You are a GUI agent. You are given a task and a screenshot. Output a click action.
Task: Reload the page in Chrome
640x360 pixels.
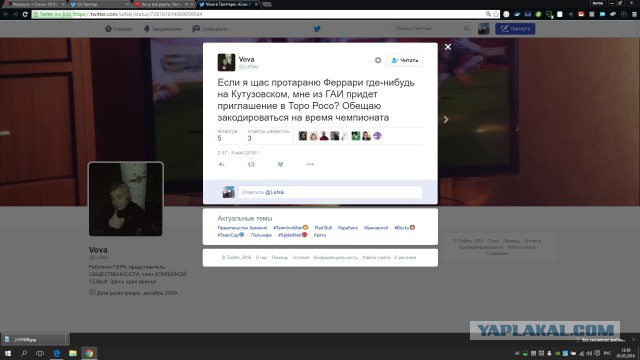pyautogui.click(x=25, y=14)
